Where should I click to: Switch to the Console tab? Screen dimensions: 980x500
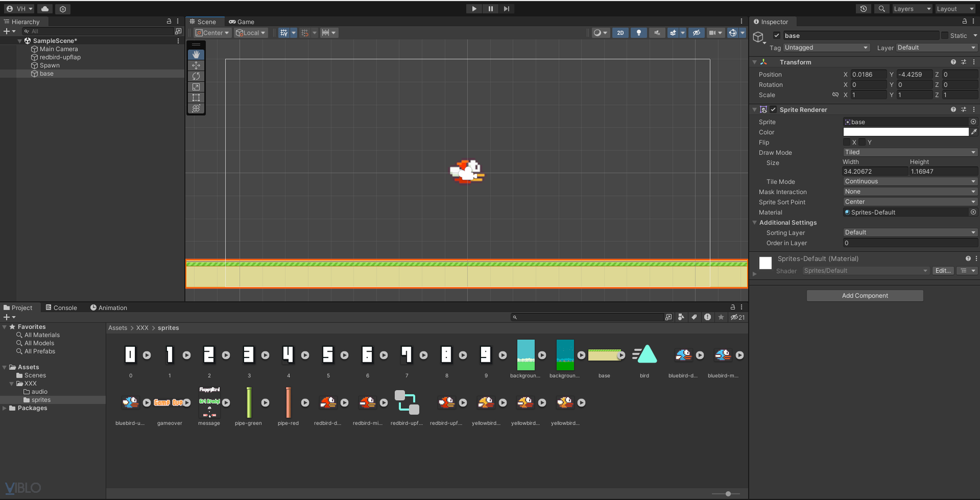[x=61, y=308]
